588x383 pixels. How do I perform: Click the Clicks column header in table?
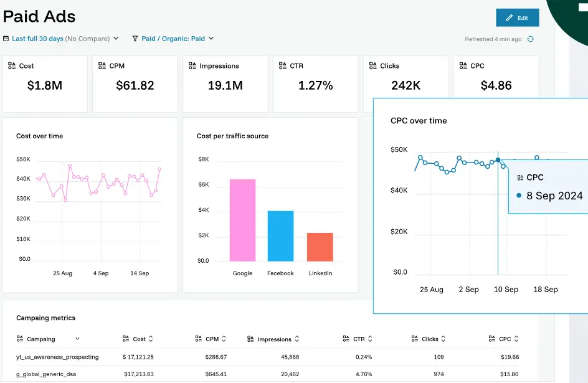coord(430,339)
